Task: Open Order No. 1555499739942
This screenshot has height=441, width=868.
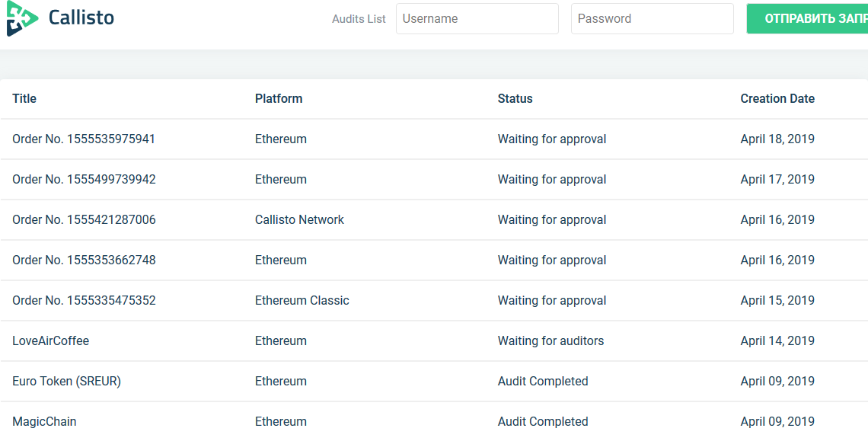Action: (x=85, y=180)
